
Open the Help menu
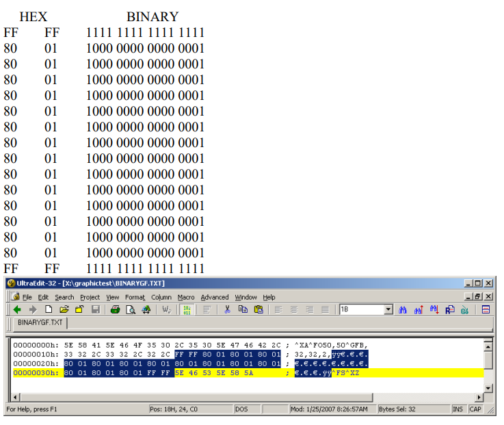(269, 297)
